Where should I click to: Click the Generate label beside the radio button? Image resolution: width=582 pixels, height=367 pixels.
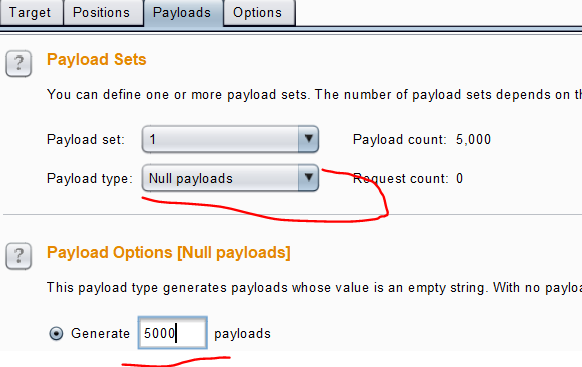[100, 333]
